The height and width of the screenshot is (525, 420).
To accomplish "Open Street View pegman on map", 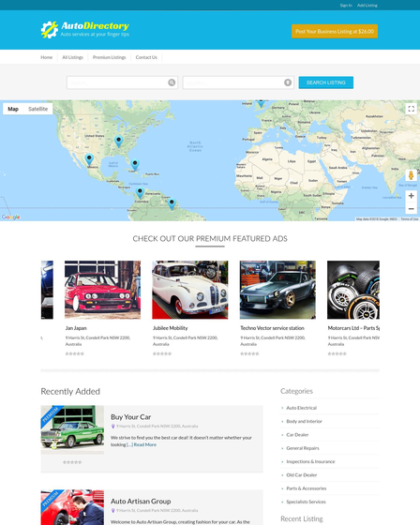I will click(x=411, y=175).
